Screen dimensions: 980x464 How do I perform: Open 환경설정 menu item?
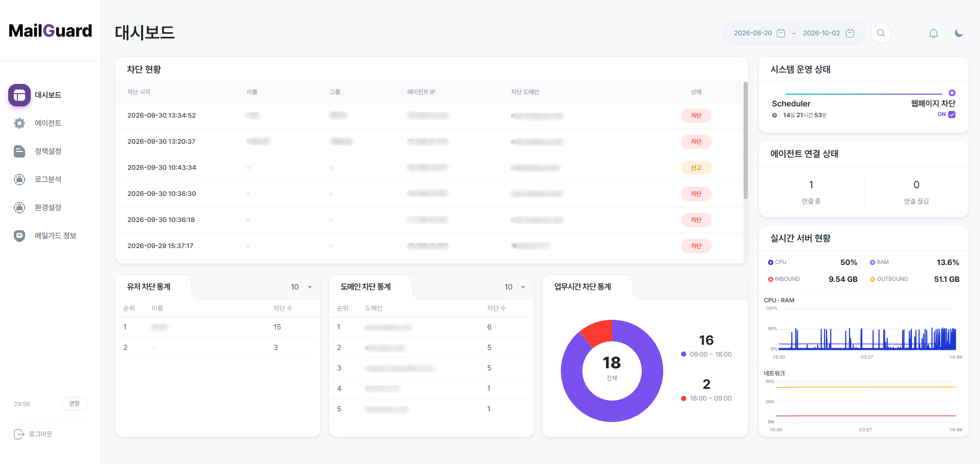pos(48,208)
